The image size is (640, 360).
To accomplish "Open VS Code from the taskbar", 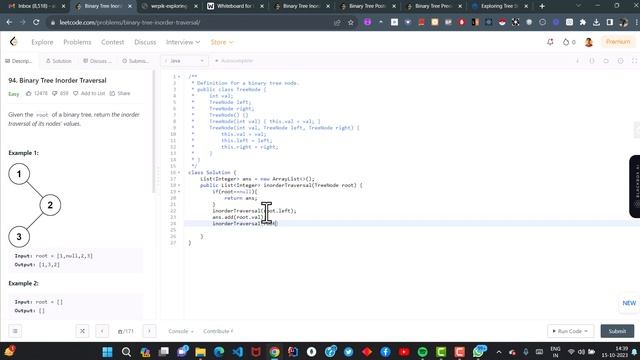I will click(x=238, y=352).
